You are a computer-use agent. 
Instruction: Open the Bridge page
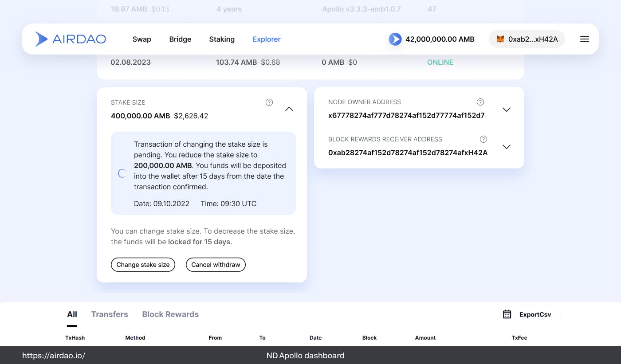180,39
